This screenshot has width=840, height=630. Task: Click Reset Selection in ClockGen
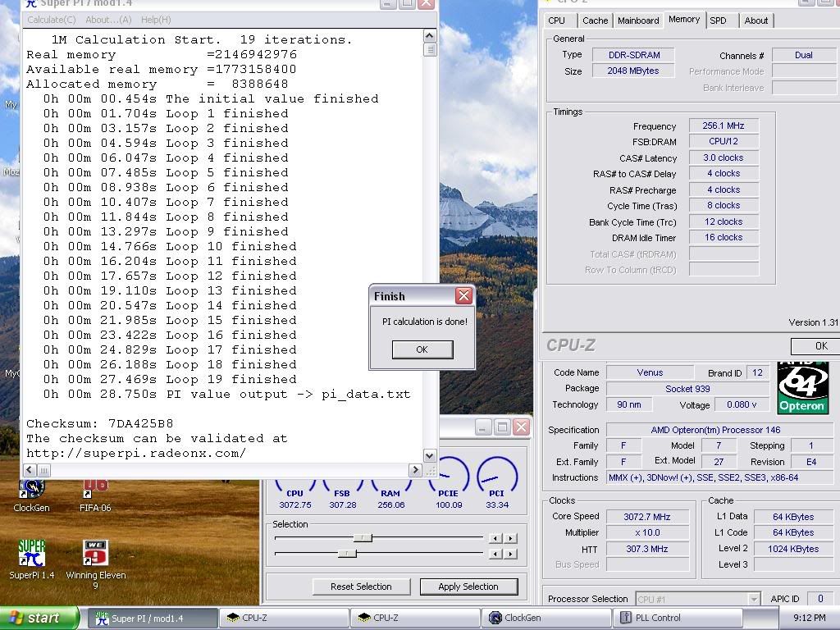[x=361, y=587]
